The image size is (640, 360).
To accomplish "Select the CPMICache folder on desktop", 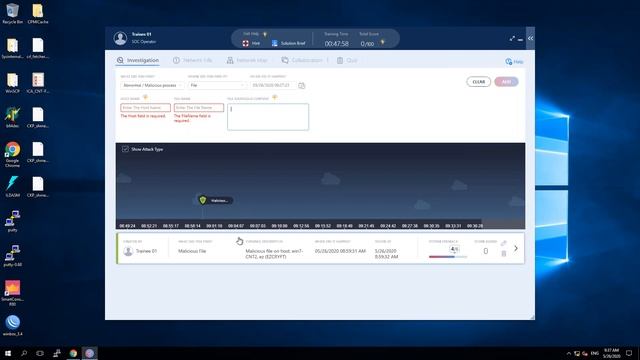I will coord(38,13).
